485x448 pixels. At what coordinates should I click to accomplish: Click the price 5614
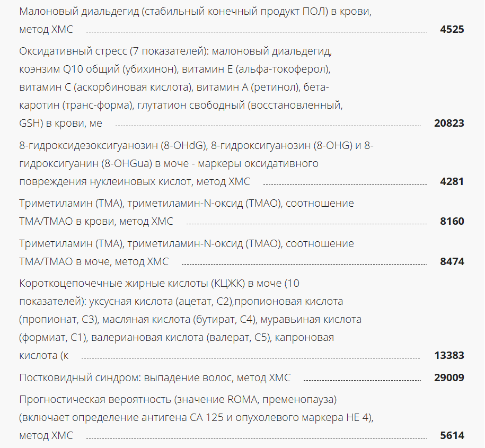(x=452, y=435)
